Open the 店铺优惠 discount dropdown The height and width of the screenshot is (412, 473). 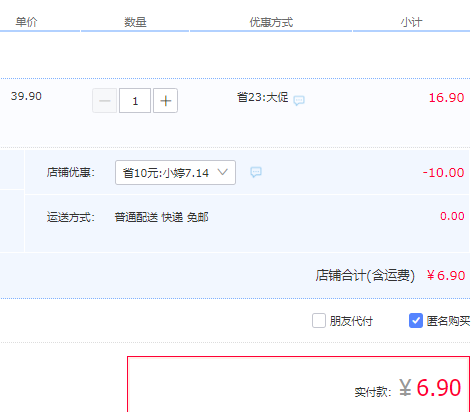(175, 173)
